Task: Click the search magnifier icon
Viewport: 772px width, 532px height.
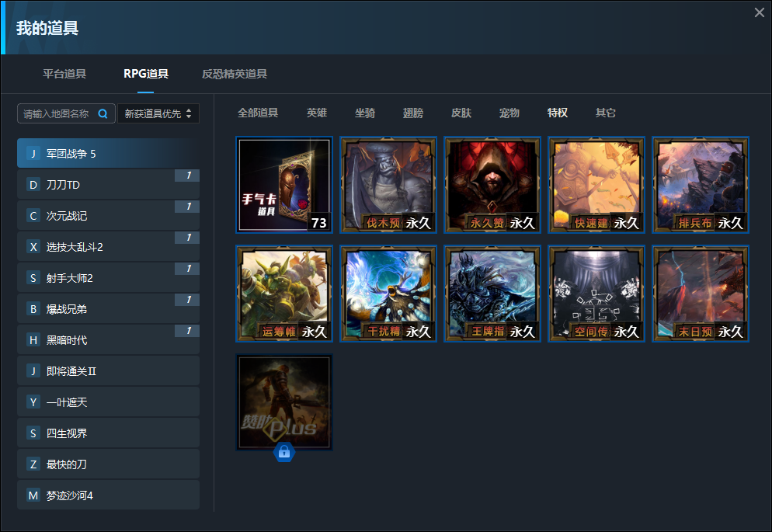Action: tap(103, 113)
